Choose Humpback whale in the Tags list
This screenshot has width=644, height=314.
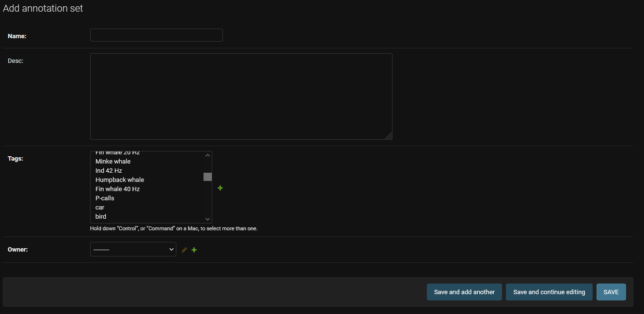(x=120, y=179)
